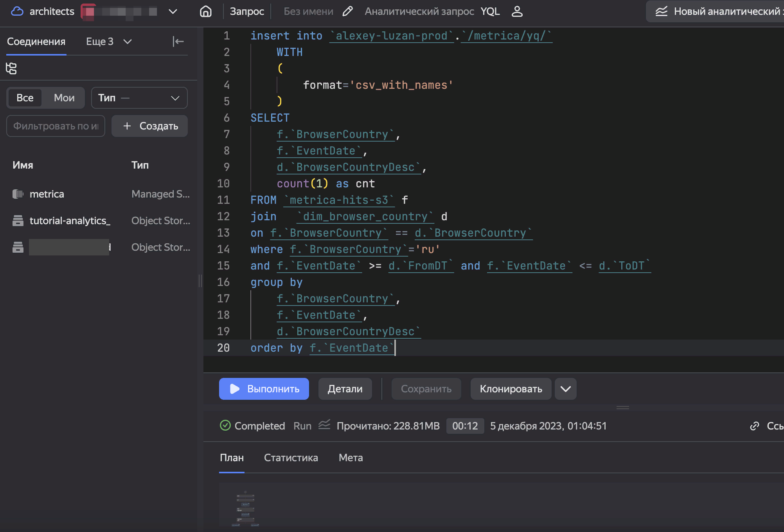Select the Все filter toggle
The width and height of the screenshot is (784, 532).
25,98
